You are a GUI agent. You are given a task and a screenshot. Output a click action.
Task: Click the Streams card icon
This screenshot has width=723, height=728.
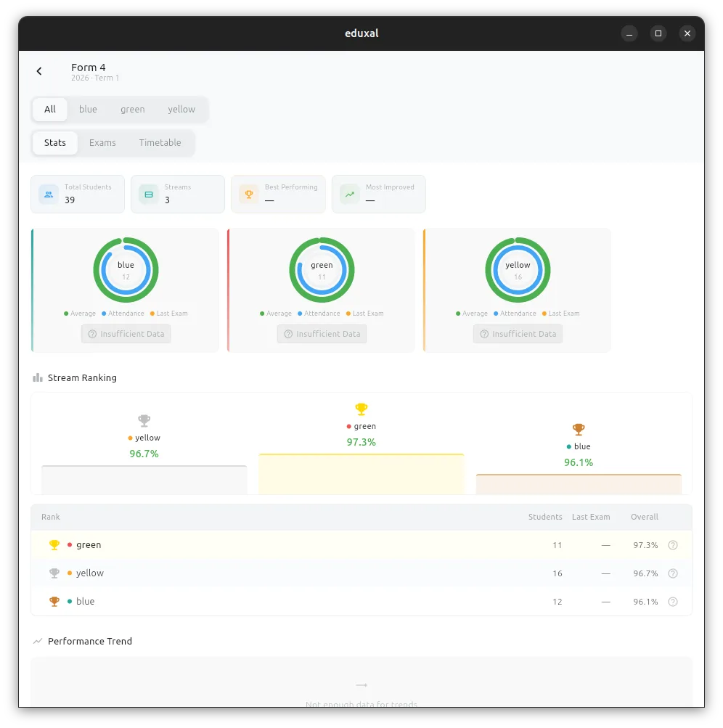[148, 194]
